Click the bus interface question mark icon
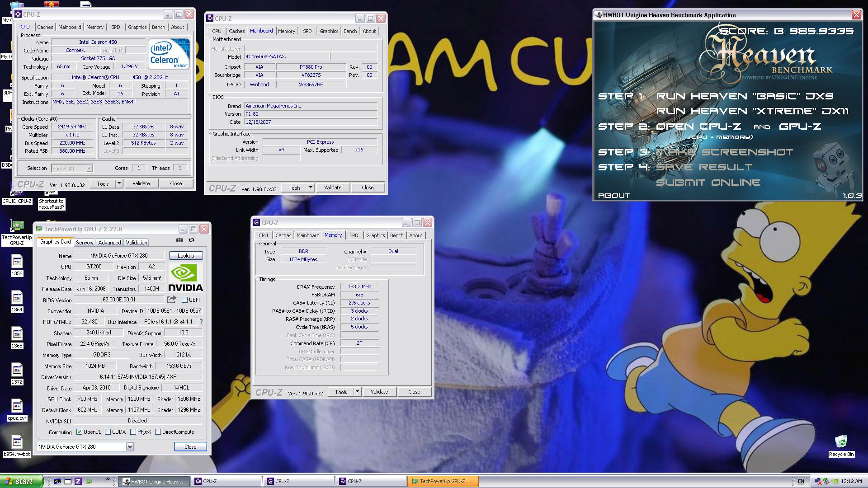868x488 pixels. tap(201, 322)
